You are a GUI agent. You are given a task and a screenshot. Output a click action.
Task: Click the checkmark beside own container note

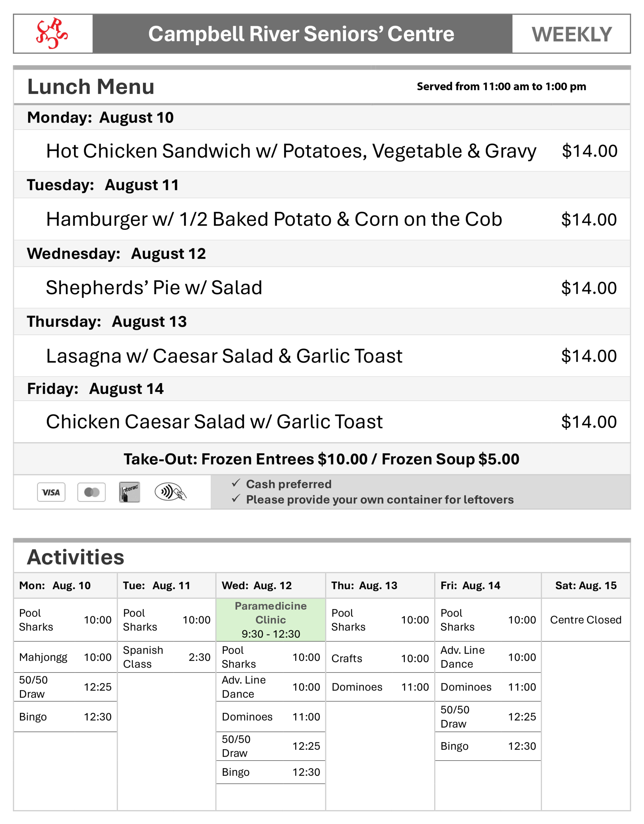coord(236,499)
